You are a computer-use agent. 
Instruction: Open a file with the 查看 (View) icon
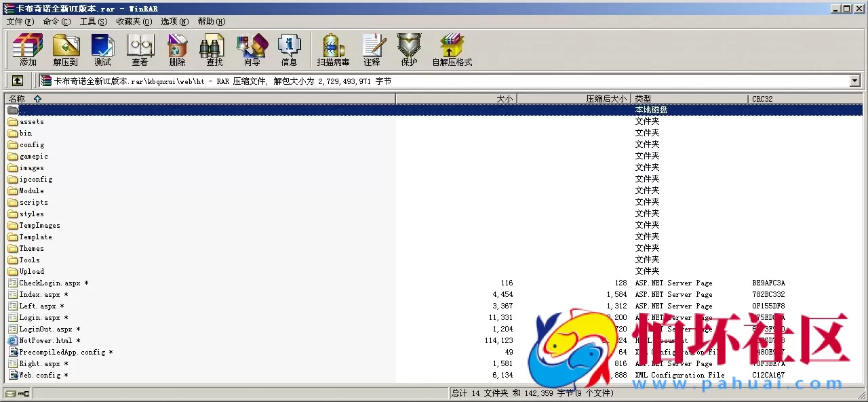140,47
